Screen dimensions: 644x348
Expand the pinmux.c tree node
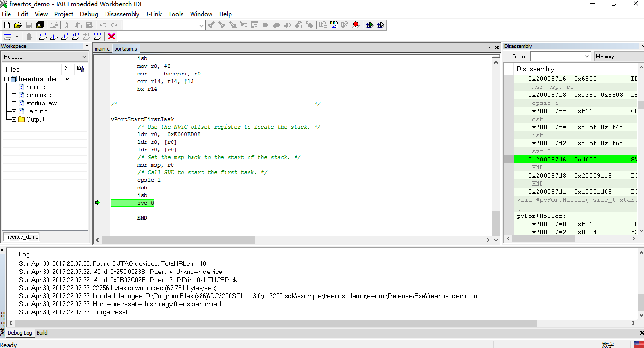(x=14, y=95)
